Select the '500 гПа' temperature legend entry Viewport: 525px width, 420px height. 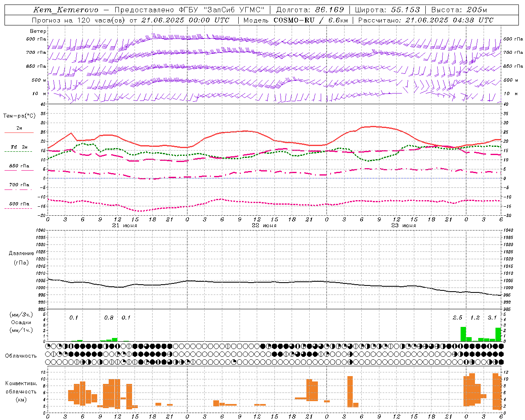click(19, 204)
